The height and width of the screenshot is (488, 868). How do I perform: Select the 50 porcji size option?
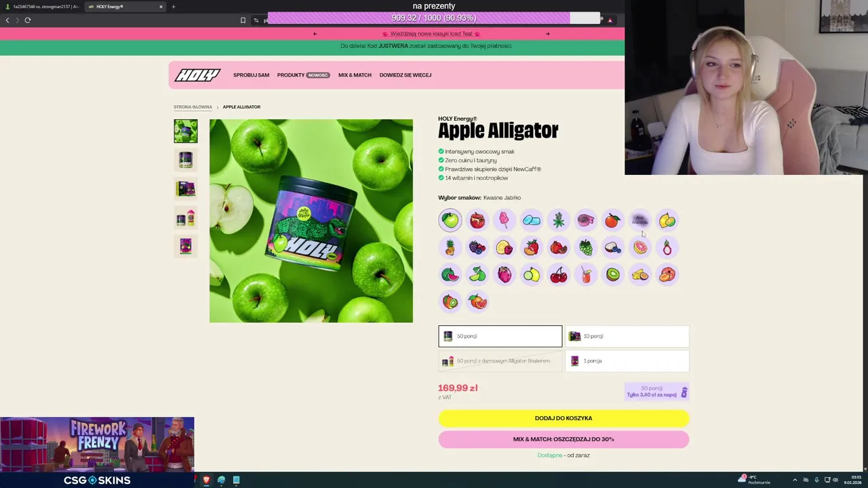click(x=500, y=336)
